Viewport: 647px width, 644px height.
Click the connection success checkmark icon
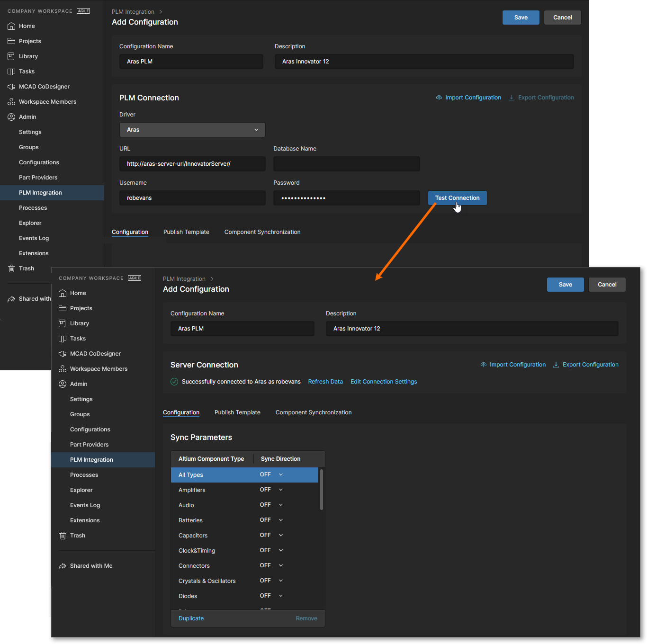[x=174, y=382]
